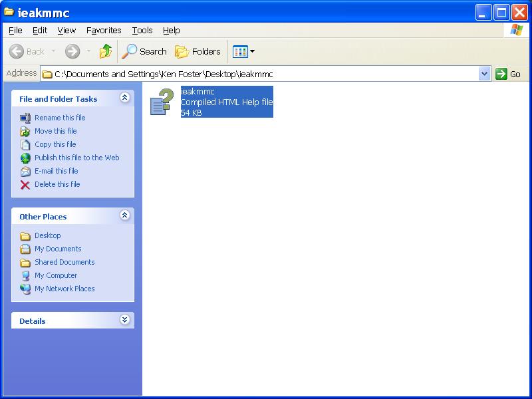Click the Desktop folder icon
Screen dimensions: 532x399
[25, 236]
